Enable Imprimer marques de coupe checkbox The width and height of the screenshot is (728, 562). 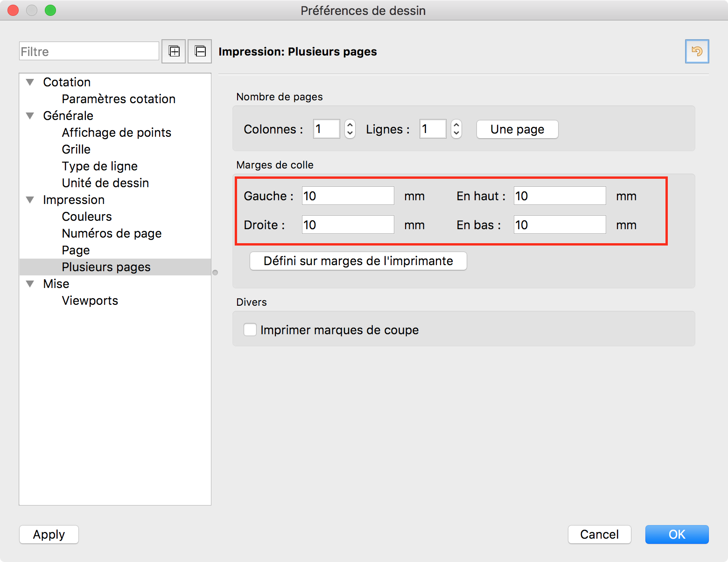[x=250, y=330]
